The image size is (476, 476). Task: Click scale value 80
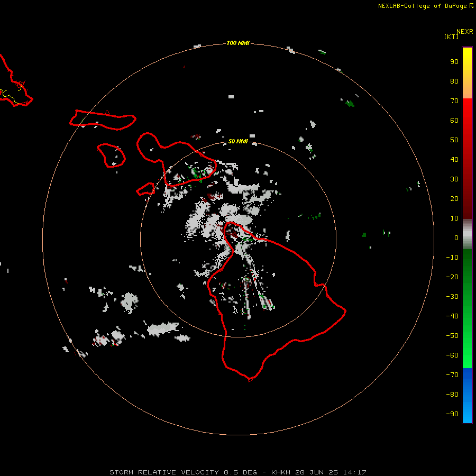click(454, 81)
